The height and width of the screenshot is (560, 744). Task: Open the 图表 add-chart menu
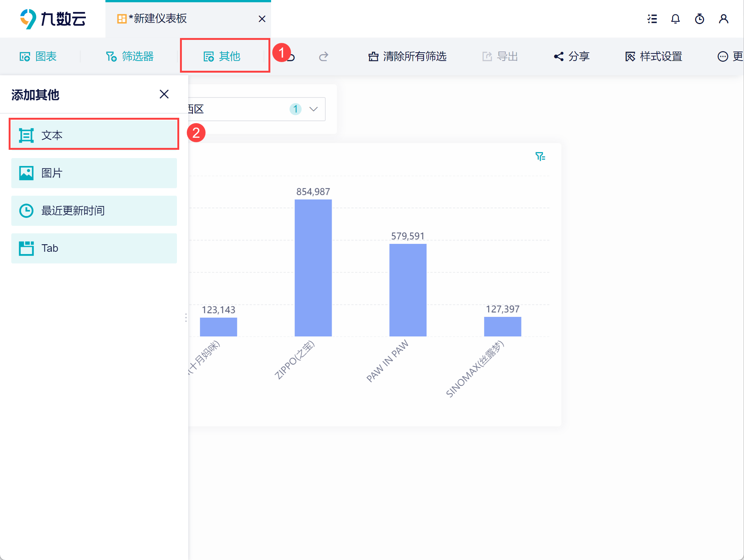point(38,56)
